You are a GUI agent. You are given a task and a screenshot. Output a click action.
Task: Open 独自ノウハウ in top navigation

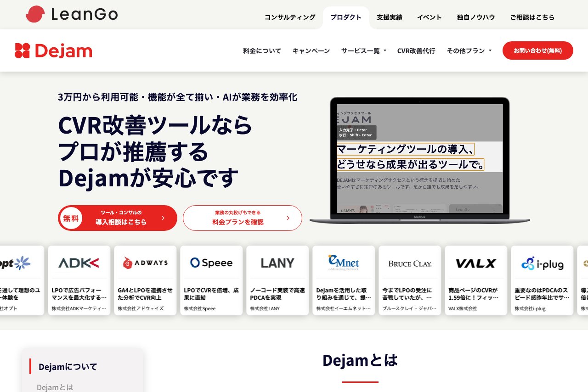pos(476,17)
